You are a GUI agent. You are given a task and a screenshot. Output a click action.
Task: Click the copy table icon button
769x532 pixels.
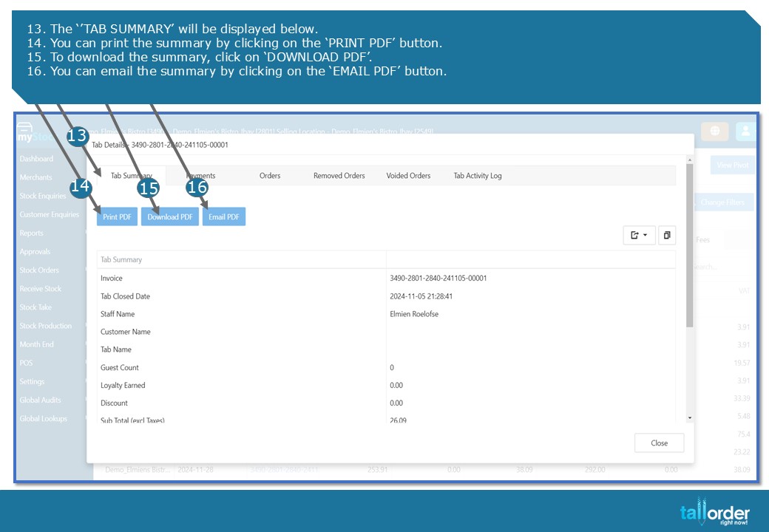pyautogui.click(x=667, y=235)
